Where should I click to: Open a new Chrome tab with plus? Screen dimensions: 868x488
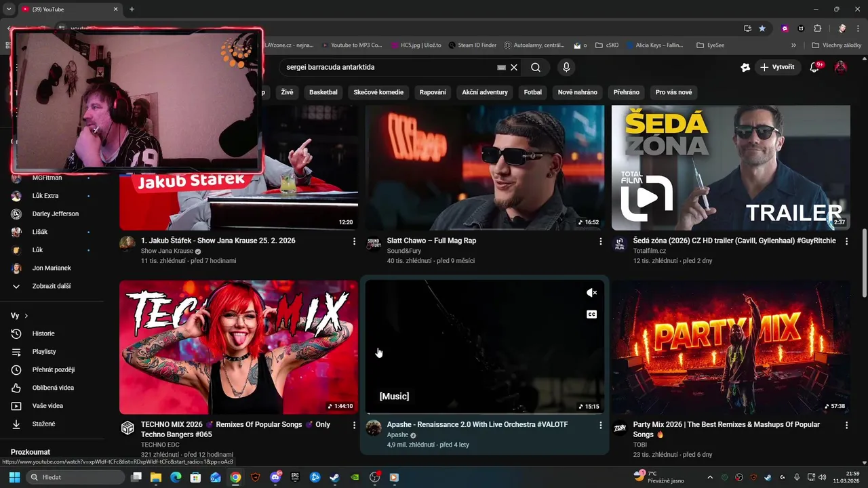[x=132, y=9]
